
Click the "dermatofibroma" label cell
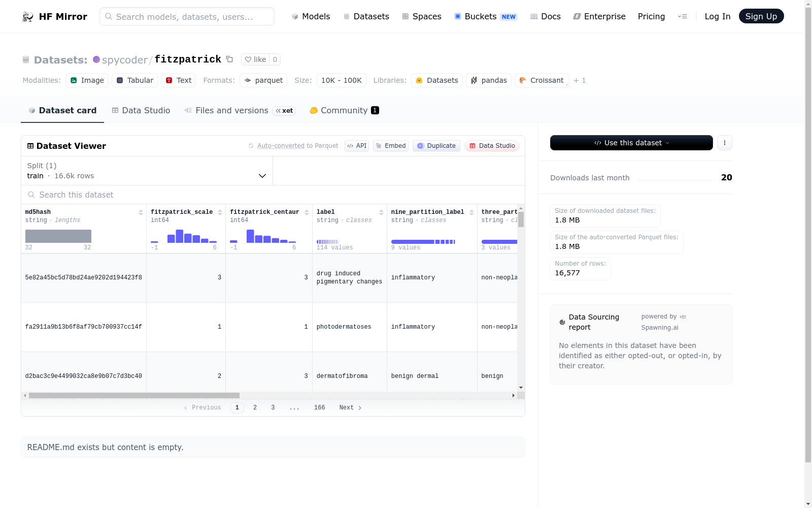[x=350, y=376]
